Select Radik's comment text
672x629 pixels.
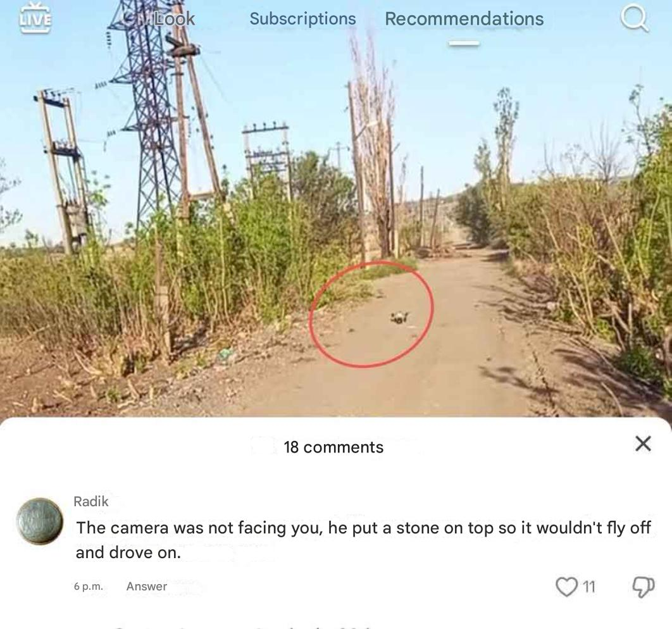coord(363,540)
